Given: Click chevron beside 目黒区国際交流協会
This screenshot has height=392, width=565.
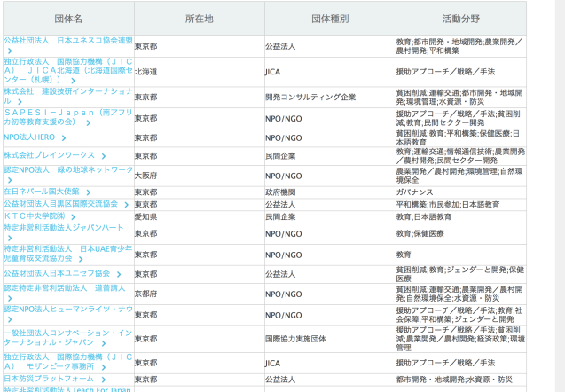Looking at the screenshot, I should point(127,205).
